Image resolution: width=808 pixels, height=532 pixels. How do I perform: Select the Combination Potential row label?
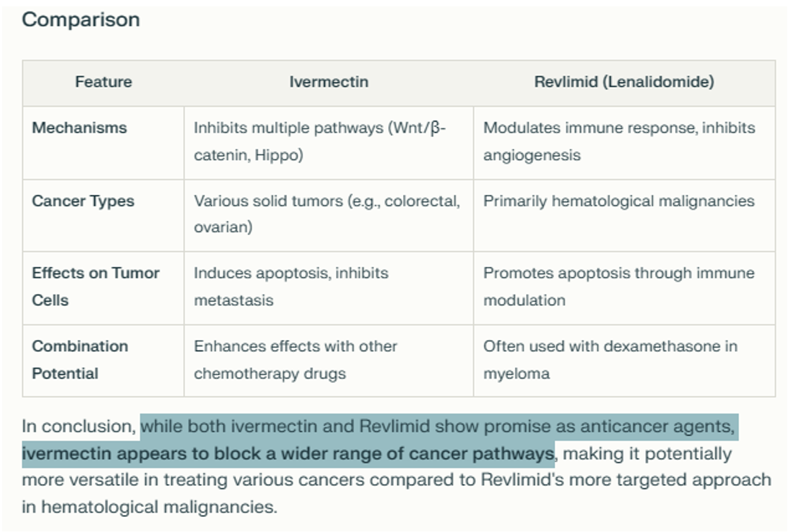click(x=80, y=360)
